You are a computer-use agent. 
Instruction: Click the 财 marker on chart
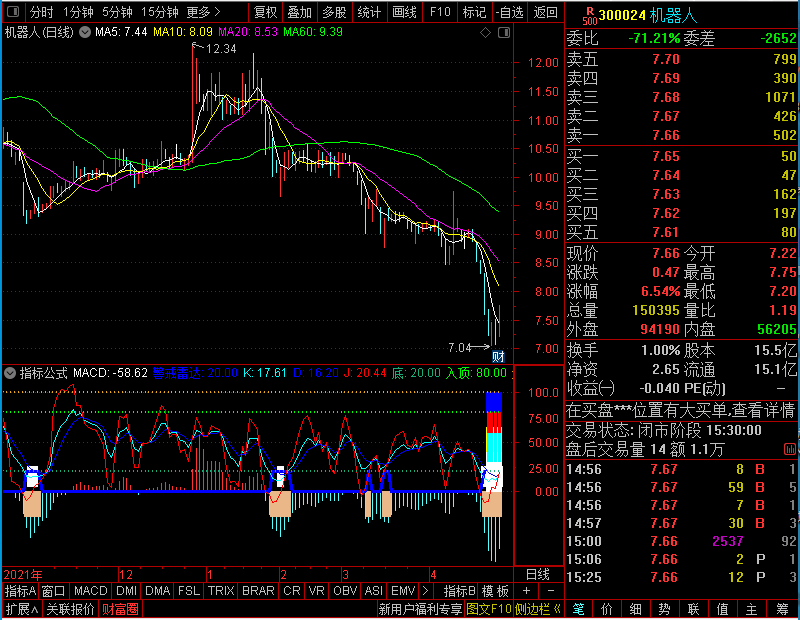(498, 356)
